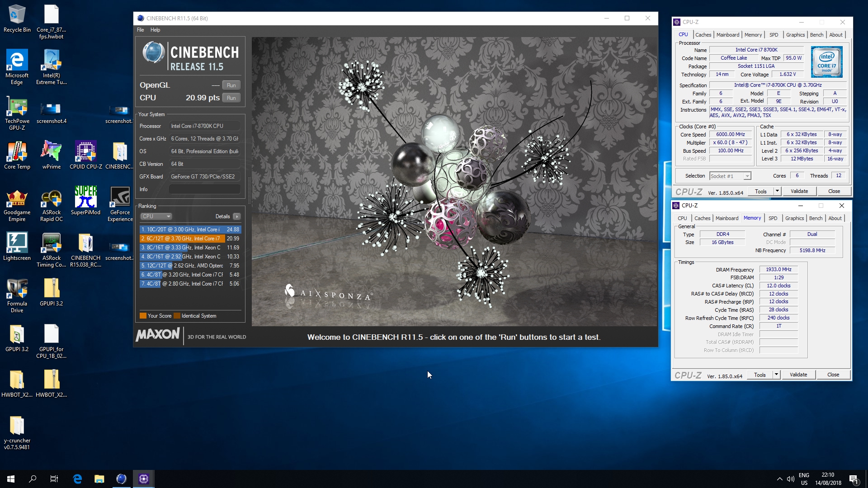The width and height of the screenshot is (868, 488).
Task: Open GPUPI_for CPU_1B_02 file icon
Action: tap(51, 341)
